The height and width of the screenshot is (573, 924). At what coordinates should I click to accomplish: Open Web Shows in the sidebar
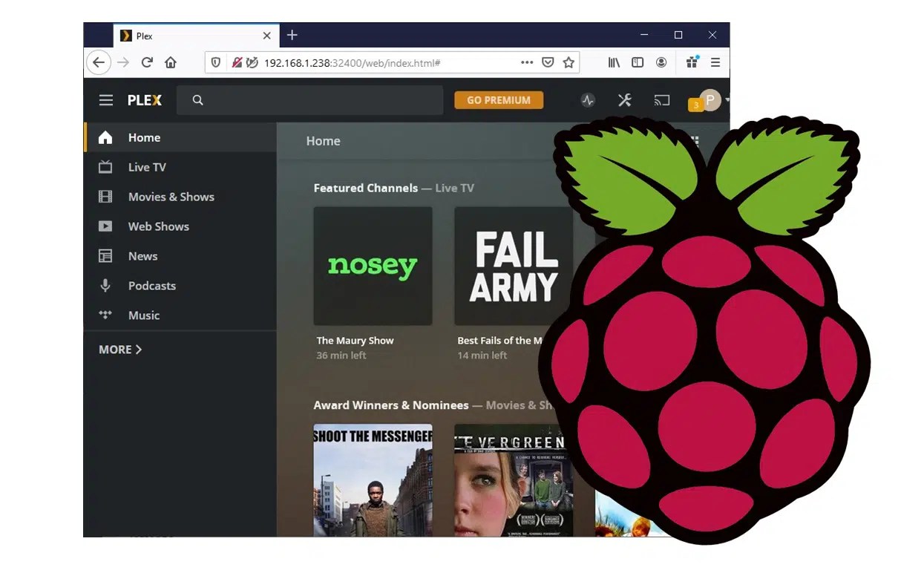180,226
